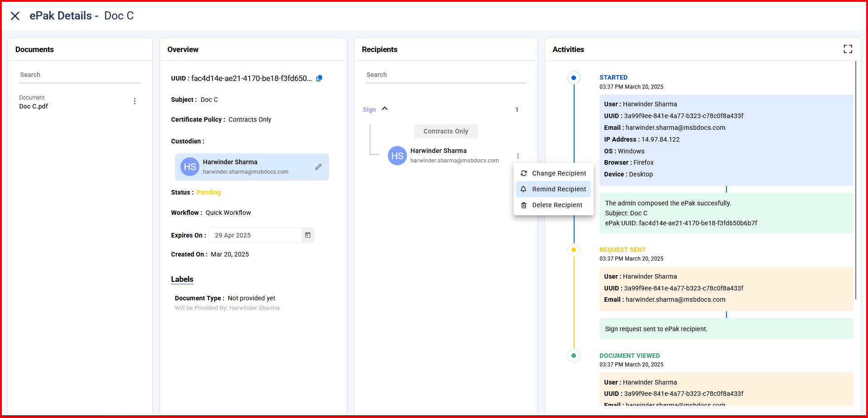Click the Documents search field
868x418 pixels.
coord(80,75)
